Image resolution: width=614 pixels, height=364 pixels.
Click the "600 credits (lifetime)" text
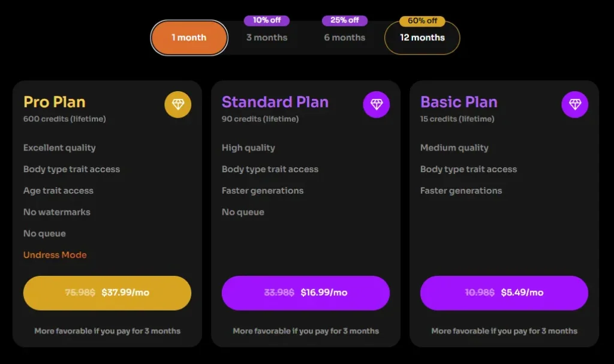click(x=65, y=119)
